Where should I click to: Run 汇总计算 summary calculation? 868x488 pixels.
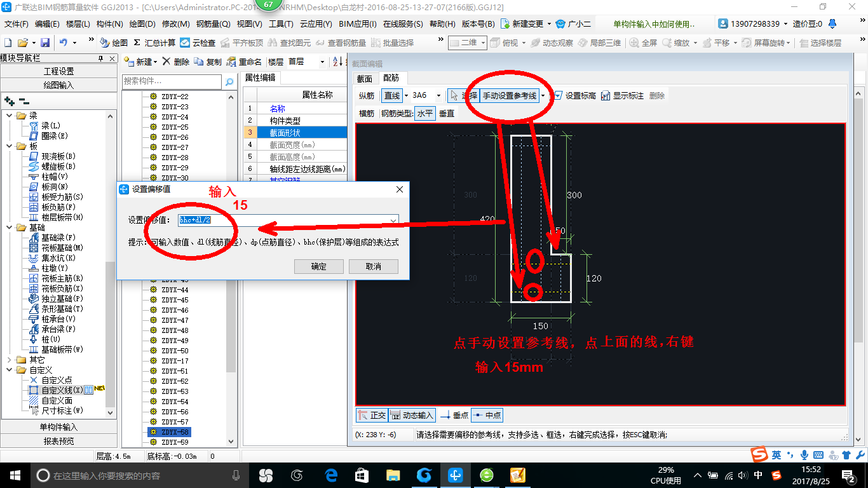[154, 43]
